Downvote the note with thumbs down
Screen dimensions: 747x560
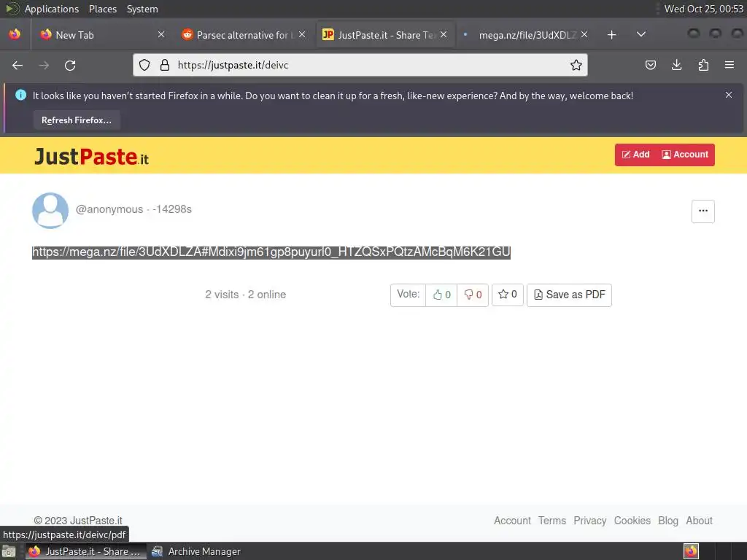tap(473, 295)
